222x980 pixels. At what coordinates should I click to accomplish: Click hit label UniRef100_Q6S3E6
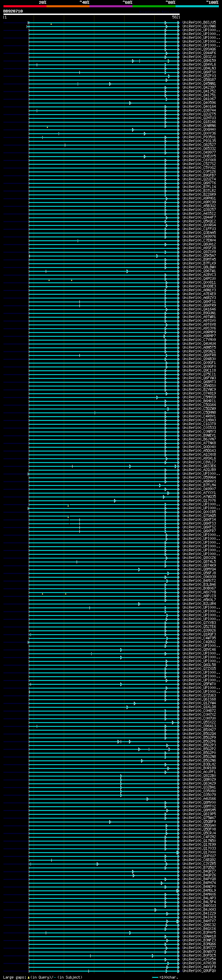pyautogui.click(x=199, y=466)
